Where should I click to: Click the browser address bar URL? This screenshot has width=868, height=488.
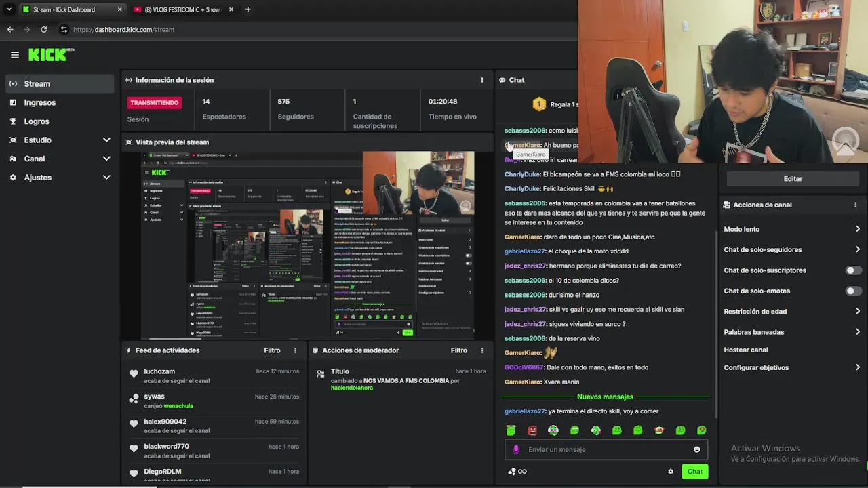click(x=123, y=29)
